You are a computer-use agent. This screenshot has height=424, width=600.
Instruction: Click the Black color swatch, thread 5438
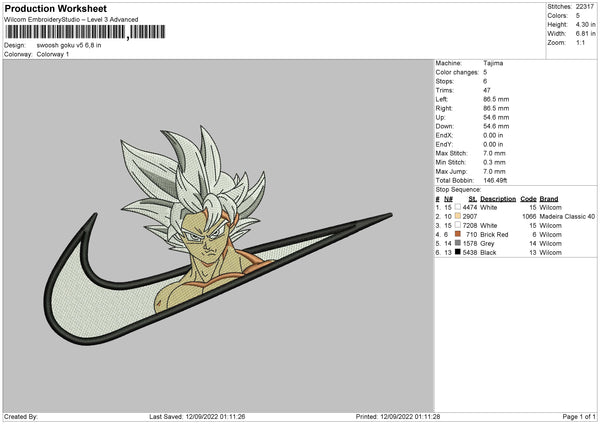(x=458, y=252)
